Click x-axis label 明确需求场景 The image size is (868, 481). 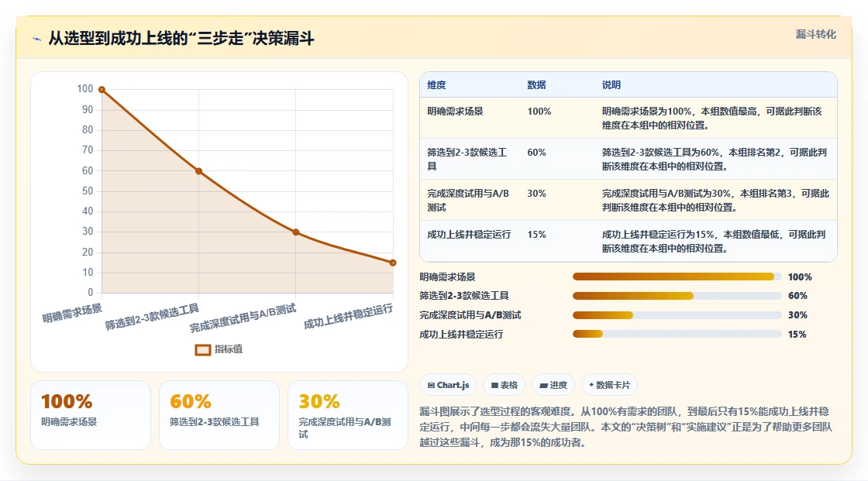(x=72, y=313)
